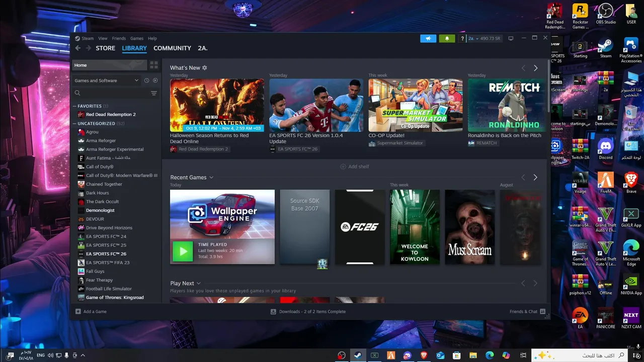Open Microsoft Store taskbar icon
Image resolution: width=644 pixels, height=362 pixels.
pyautogui.click(x=457, y=355)
